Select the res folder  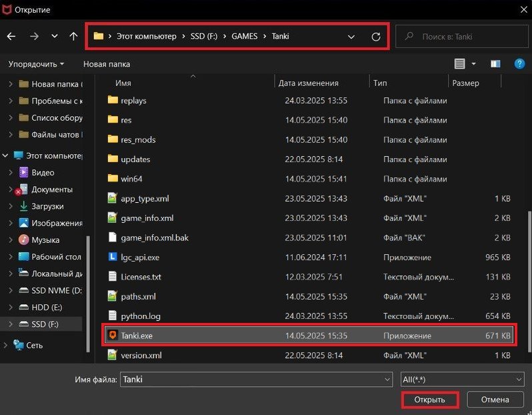(x=308, y=120)
